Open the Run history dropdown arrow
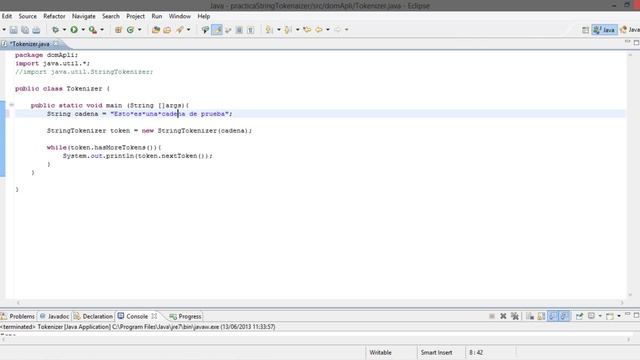This screenshot has width=640, height=360. pyautogui.click(x=83, y=30)
